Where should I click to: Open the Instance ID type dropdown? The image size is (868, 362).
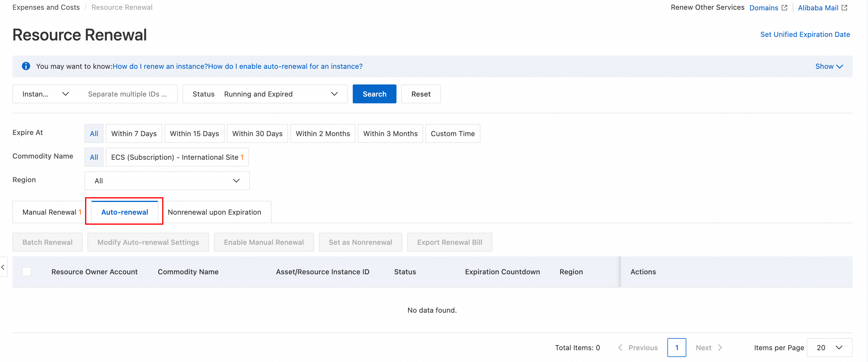[x=45, y=94]
